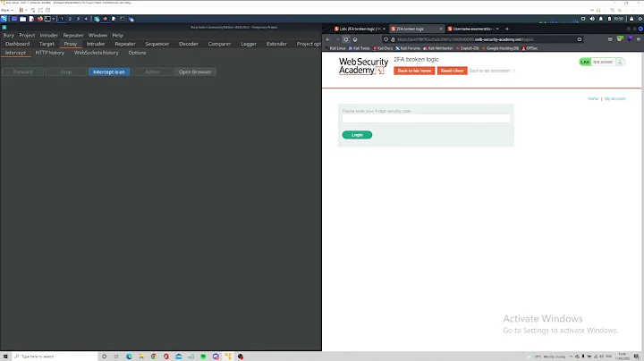
Task: Open the text editor icon in Kali panel
Action: click(31, 19)
